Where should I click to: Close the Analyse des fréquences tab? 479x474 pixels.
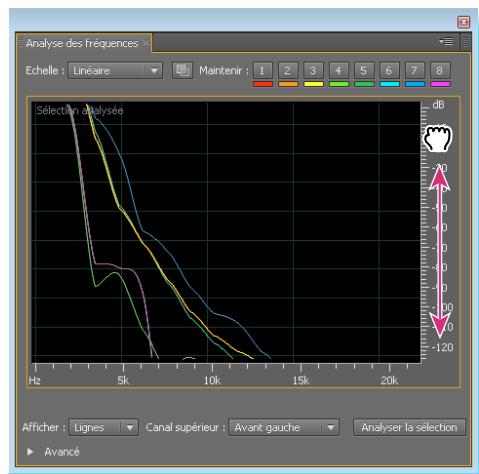coord(146,43)
